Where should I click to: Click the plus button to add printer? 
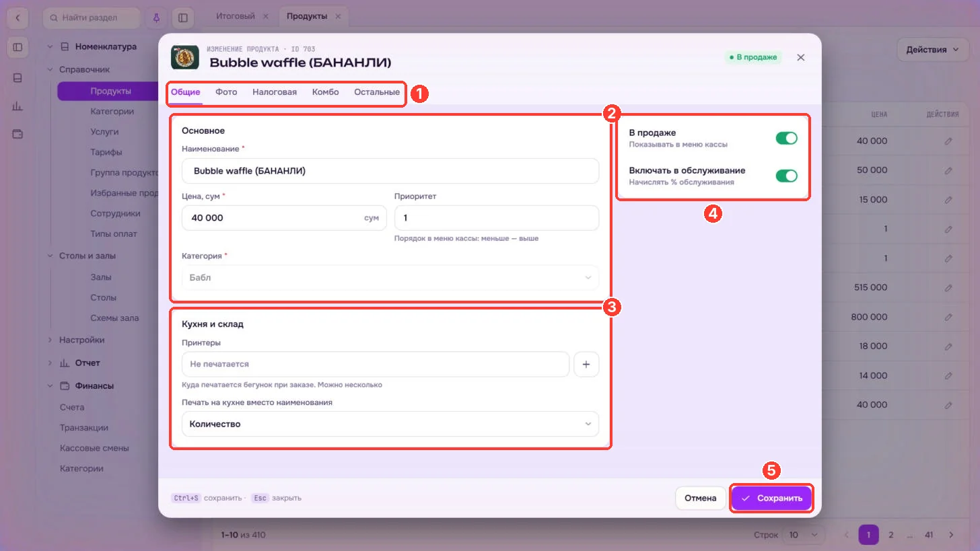click(x=586, y=364)
